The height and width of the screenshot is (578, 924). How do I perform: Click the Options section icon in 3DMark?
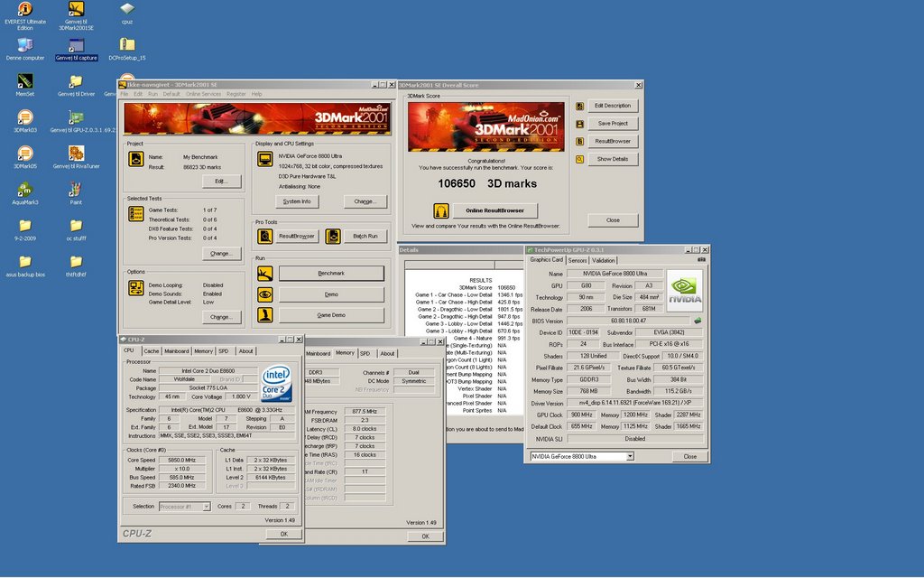point(136,288)
